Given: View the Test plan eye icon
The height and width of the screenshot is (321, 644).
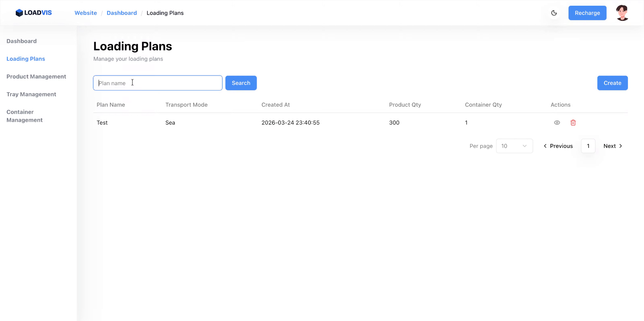Looking at the screenshot, I should pyautogui.click(x=557, y=123).
